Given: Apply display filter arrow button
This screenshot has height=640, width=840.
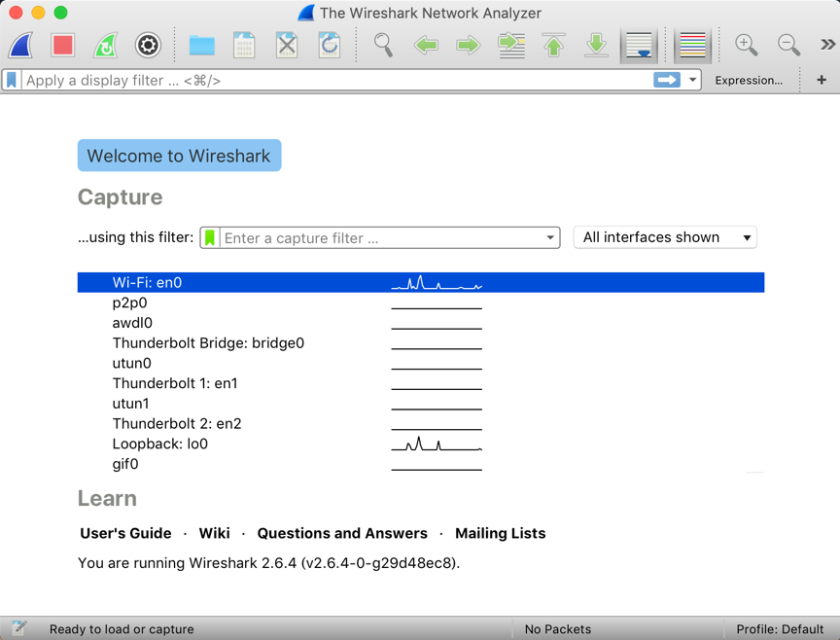Looking at the screenshot, I should click(666, 81).
